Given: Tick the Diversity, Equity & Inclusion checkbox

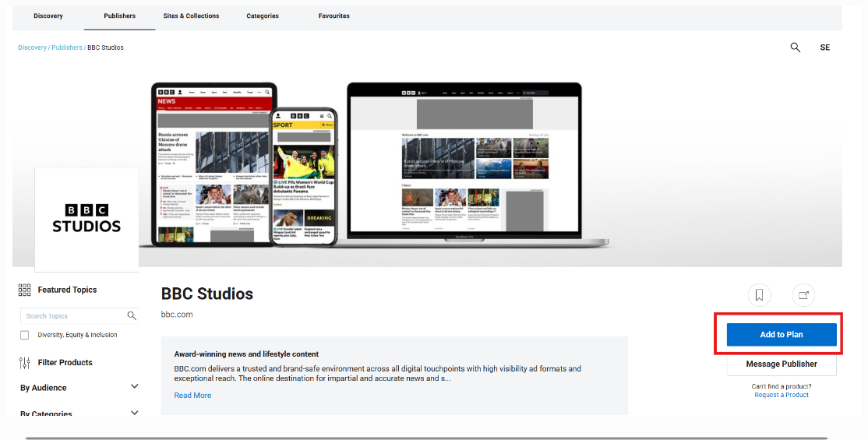Looking at the screenshot, I should point(25,335).
